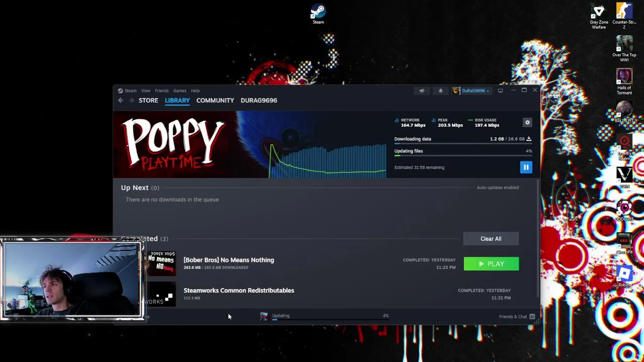Click the DISK USAGE 197.4 Mbps stat
The width and height of the screenshot is (644, 362).
[484, 123]
